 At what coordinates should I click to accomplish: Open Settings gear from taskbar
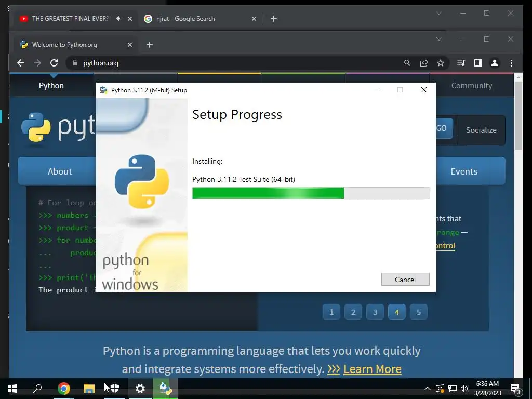(x=140, y=389)
